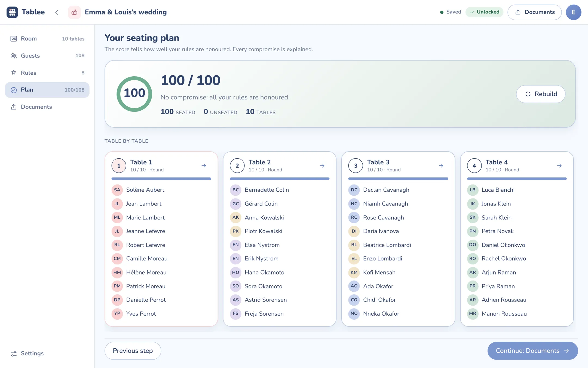Open the Rules section in sidebar
Viewport: 588px width, 368px height.
coord(47,73)
